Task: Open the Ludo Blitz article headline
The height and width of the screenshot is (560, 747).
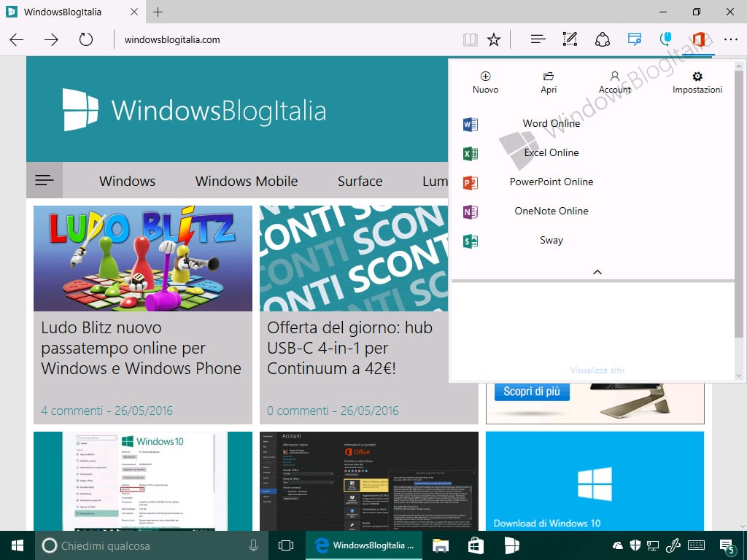Action: point(141,348)
